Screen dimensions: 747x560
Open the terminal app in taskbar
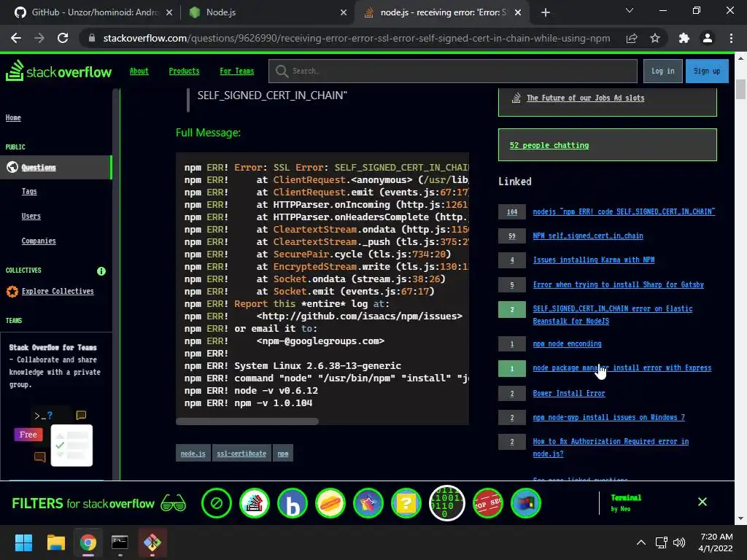point(120,542)
